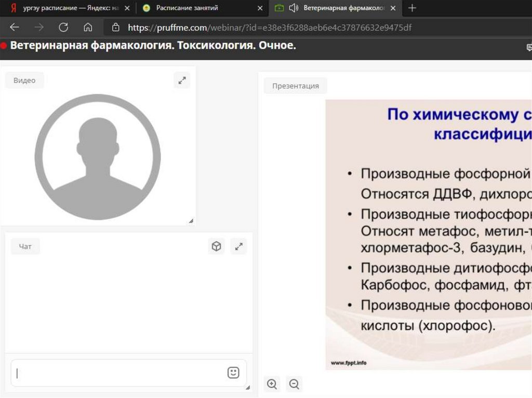
Task: Click the Видео panel label
Action: point(24,80)
